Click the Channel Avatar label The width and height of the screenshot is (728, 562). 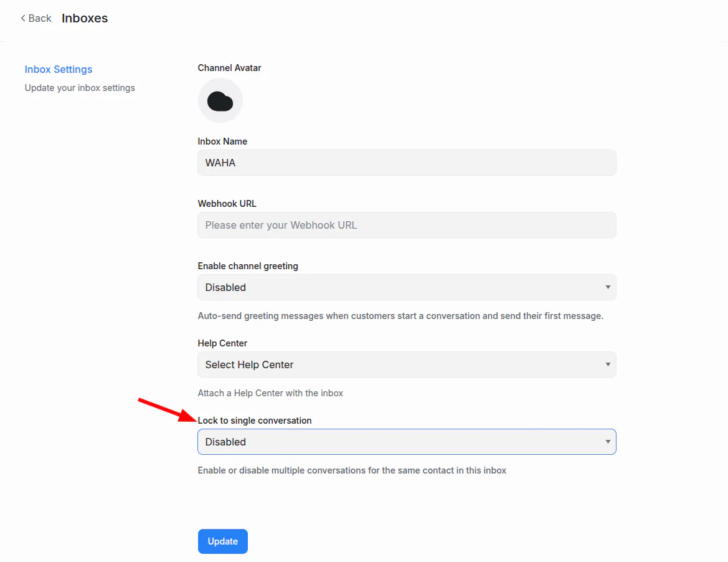229,68
